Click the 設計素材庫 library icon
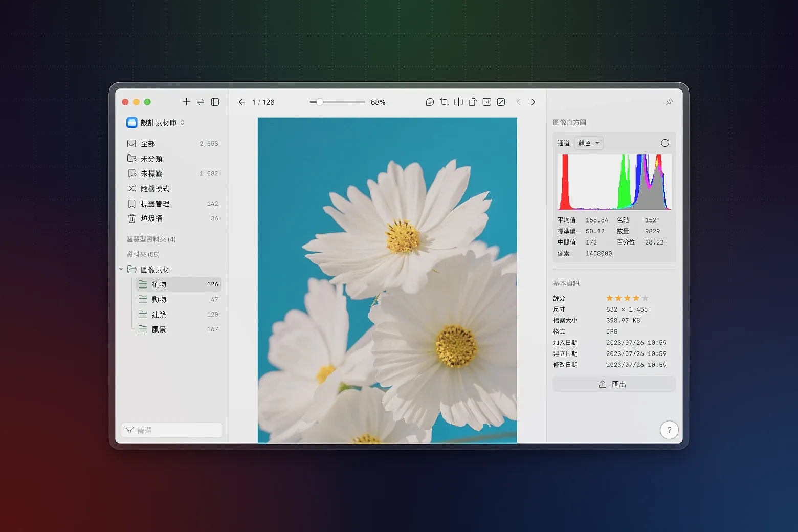Screen dimensions: 798x532 [x=132, y=123]
